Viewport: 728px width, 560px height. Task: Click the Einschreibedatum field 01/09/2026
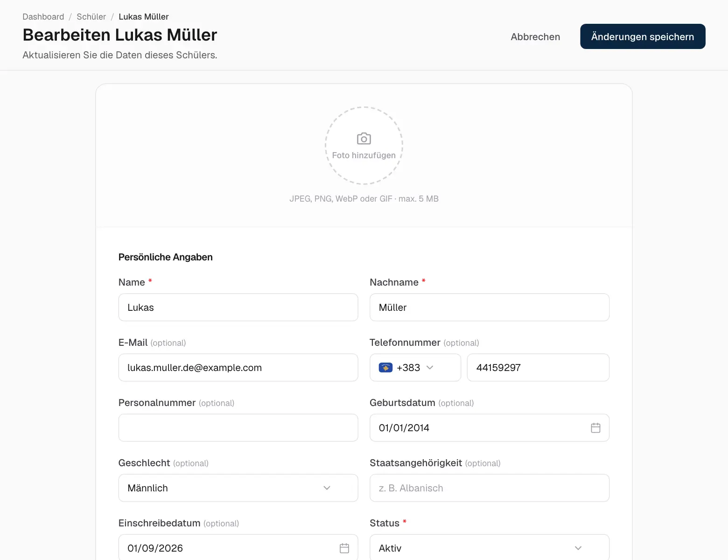(x=238, y=547)
